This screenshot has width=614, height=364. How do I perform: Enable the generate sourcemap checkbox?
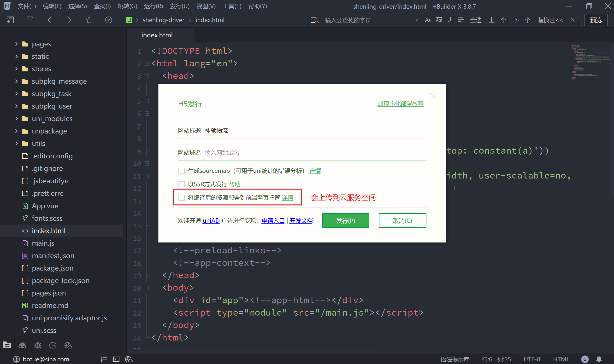[181, 171]
